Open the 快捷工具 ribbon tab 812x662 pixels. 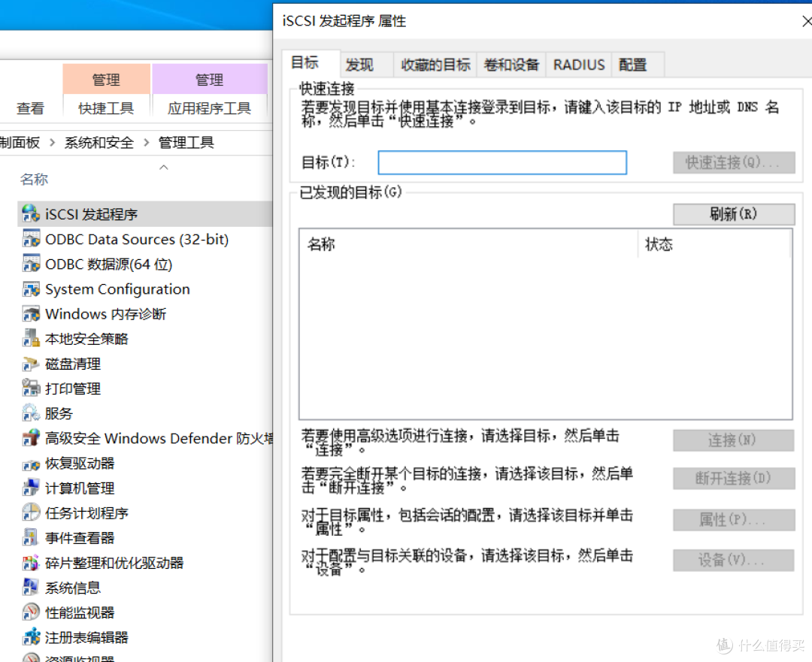tap(106, 108)
